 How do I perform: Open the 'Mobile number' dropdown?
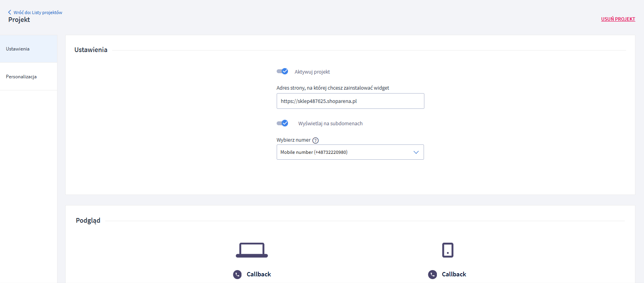pyautogui.click(x=344, y=152)
